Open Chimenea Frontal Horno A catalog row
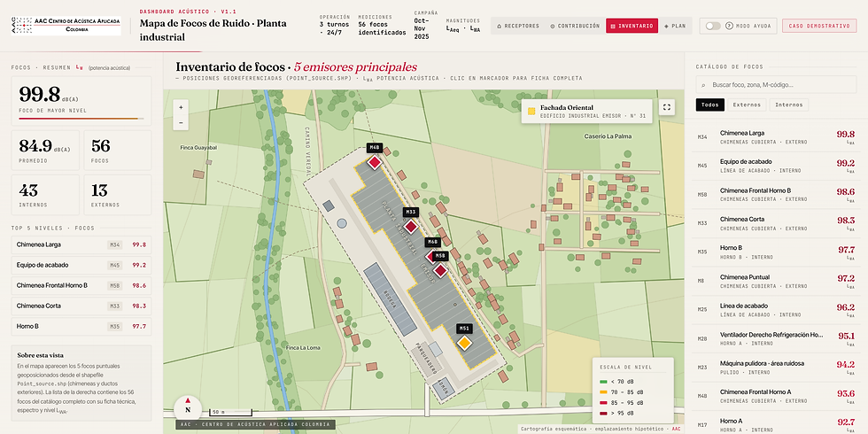 point(776,397)
